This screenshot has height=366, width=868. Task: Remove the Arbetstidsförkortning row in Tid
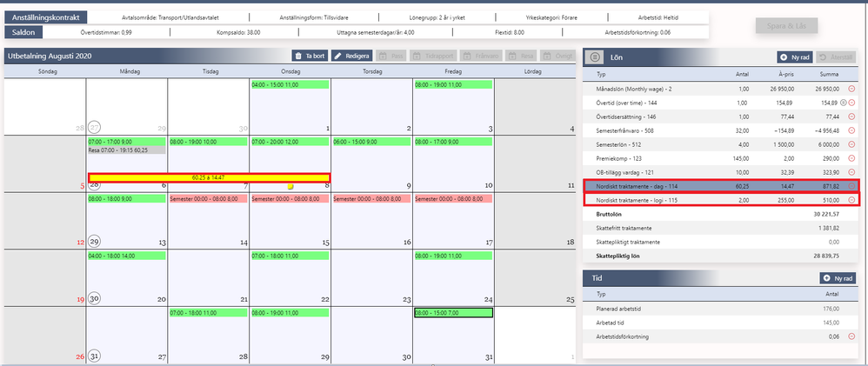pos(851,336)
